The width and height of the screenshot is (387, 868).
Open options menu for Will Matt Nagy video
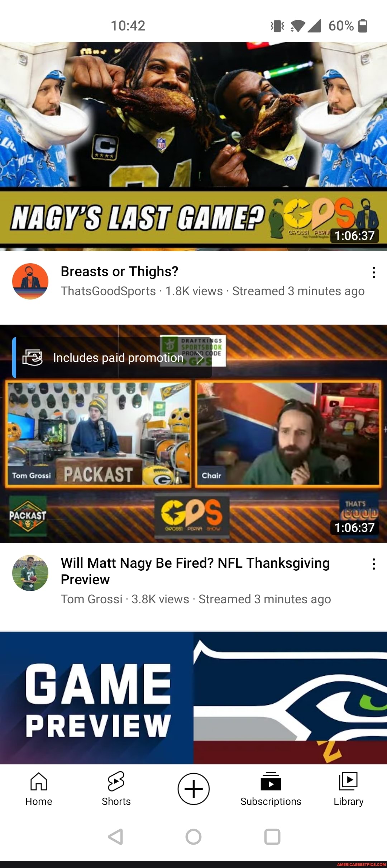[374, 564]
